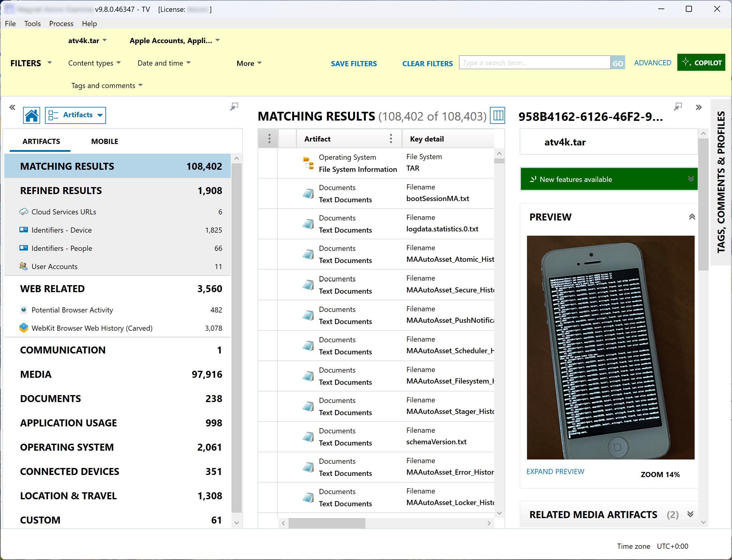Screen dimensions: 732x560
Task: Select the Cloud Services URLs category
Action: 64,212
